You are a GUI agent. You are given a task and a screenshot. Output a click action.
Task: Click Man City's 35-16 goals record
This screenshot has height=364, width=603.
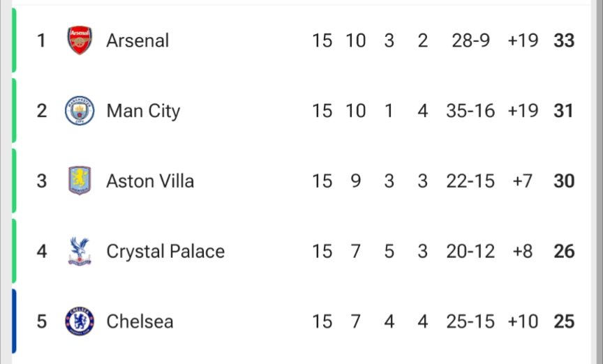(x=470, y=111)
